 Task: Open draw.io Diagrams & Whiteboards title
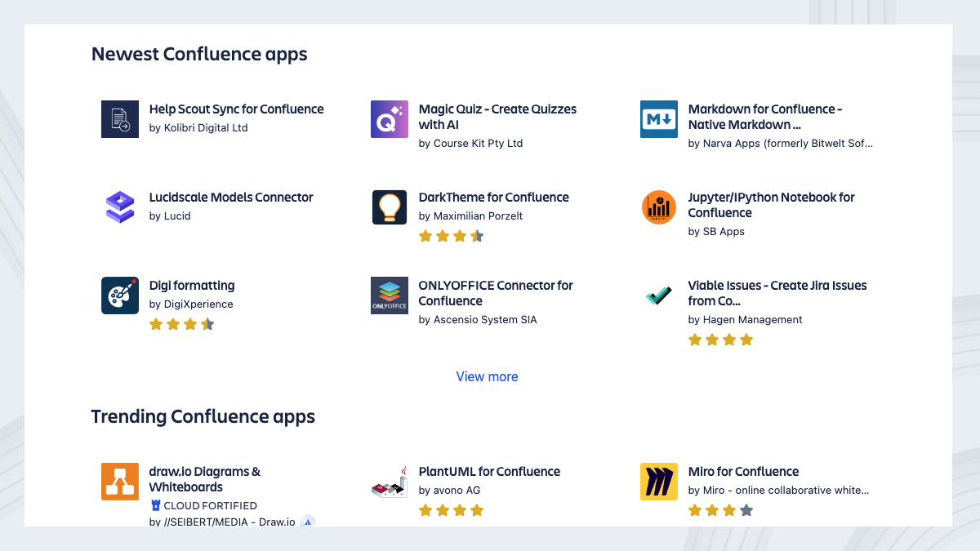205,479
